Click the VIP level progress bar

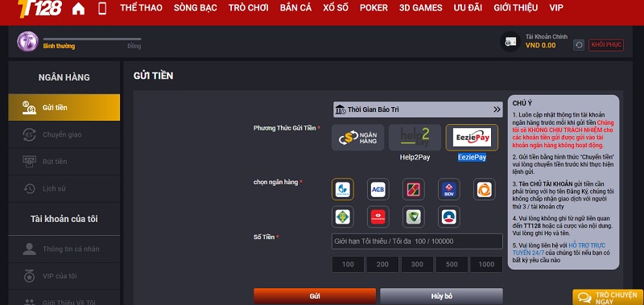[92, 39]
